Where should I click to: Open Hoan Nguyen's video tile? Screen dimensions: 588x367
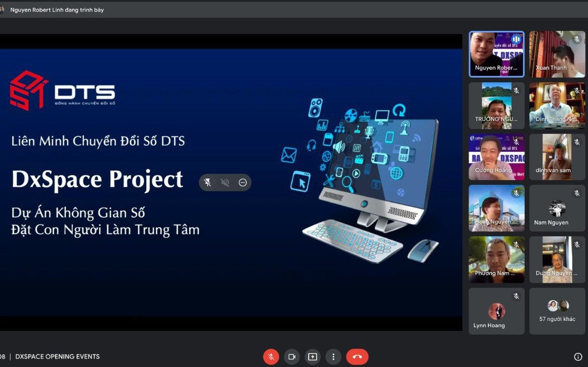click(x=496, y=208)
